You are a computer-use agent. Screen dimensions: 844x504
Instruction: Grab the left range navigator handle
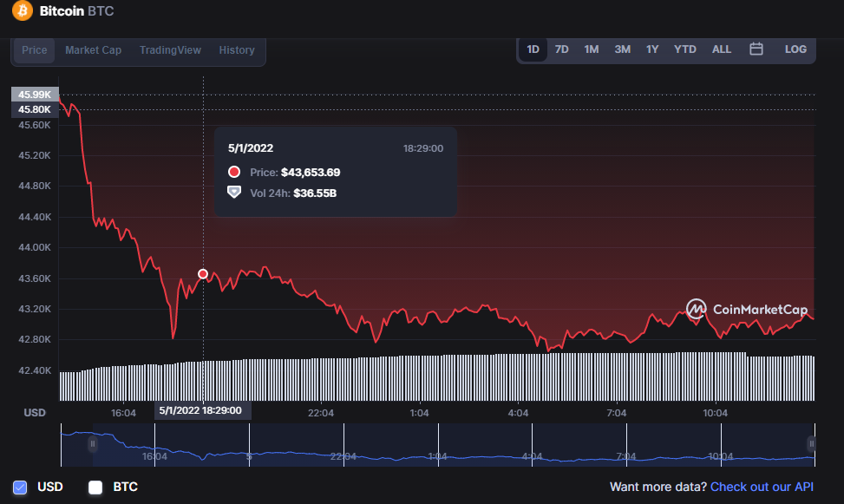93,444
